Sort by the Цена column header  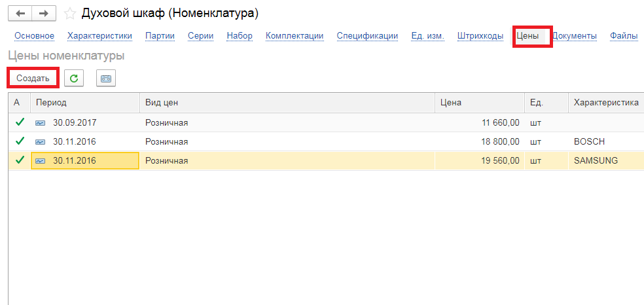point(480,103)
